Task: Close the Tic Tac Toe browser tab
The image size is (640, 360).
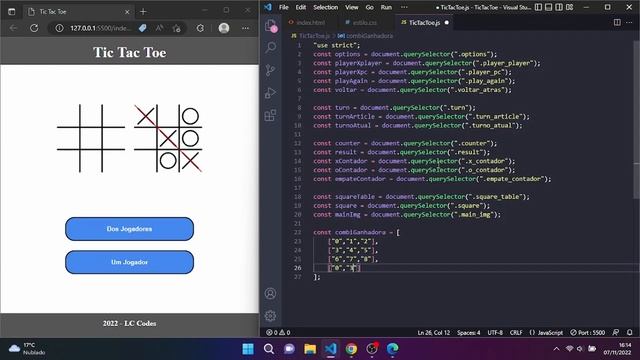Action: [127, 12]
